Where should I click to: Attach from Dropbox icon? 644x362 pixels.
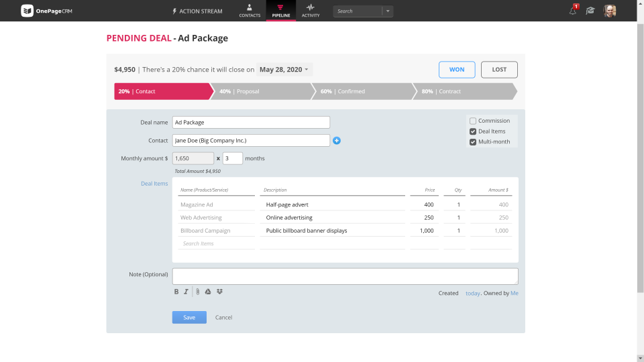tap(220, 292)
